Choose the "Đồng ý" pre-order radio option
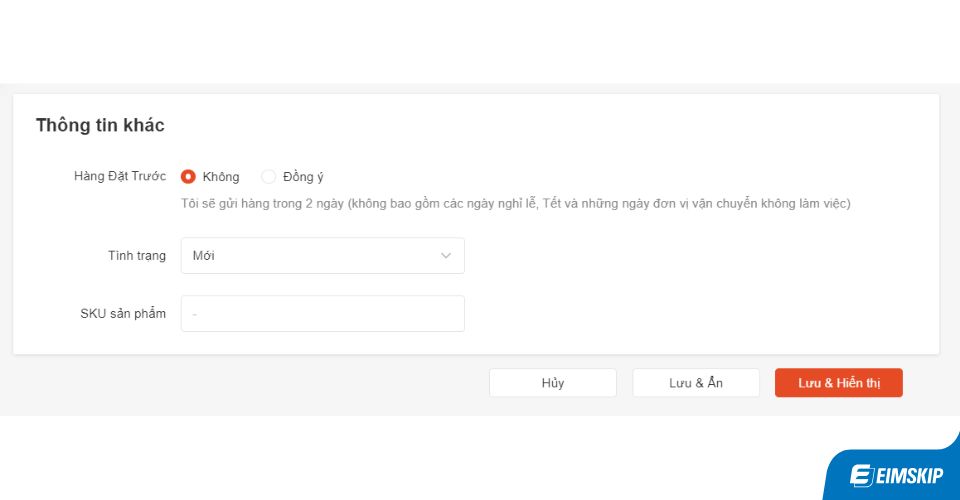 pos(268,177)
